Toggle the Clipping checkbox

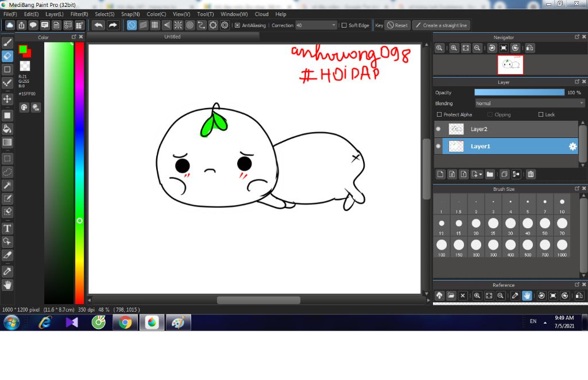(x=490, y=114)
